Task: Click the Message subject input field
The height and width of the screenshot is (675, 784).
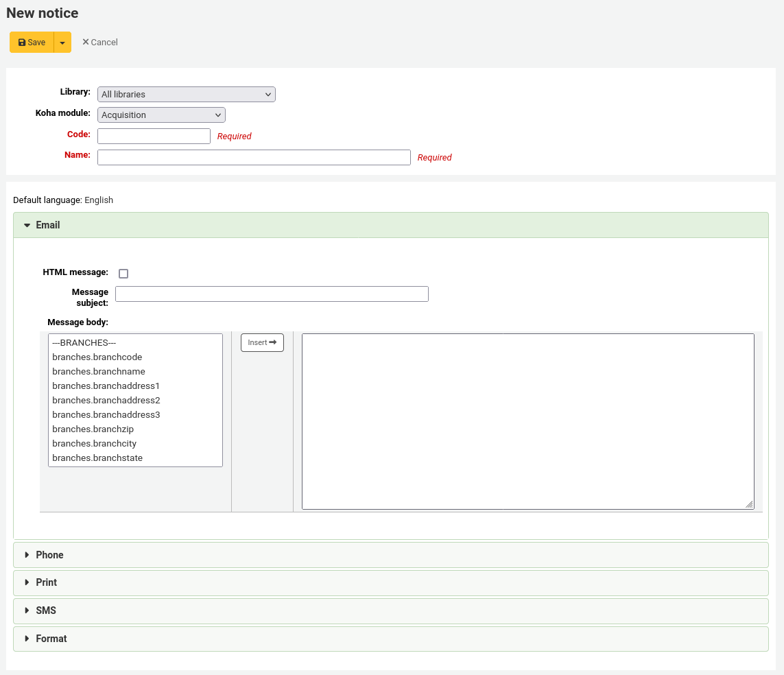Action: point(272,294)
